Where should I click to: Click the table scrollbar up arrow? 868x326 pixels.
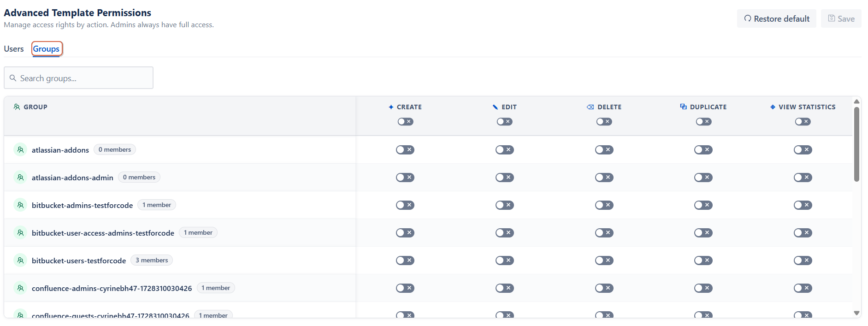[x=856, y=101]
